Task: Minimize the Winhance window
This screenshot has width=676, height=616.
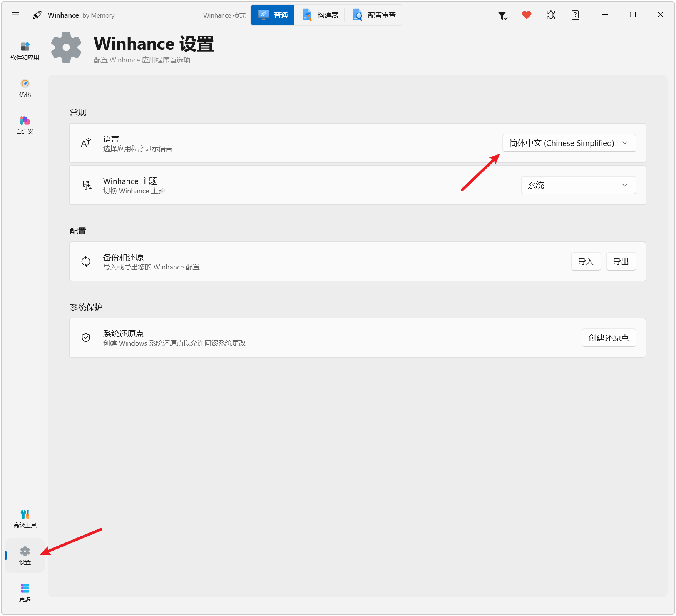Action: click(605, 15)
